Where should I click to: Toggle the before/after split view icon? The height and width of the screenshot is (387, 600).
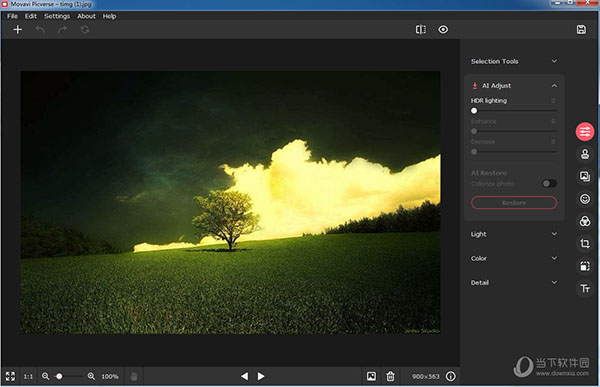pyautogui.click(x=421, y=29)
